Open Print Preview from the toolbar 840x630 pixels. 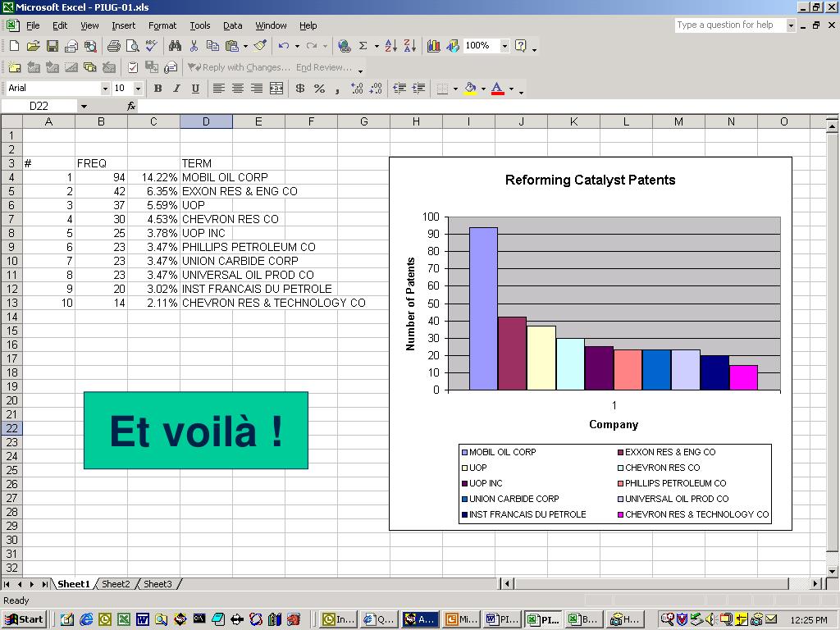pyautogui.click(x=132, y=46)
